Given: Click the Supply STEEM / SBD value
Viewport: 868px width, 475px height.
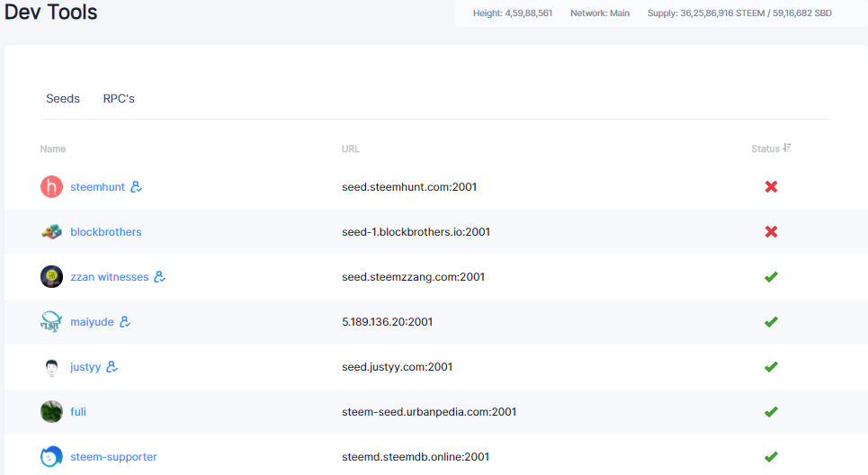Looking at the screenshot, I should click(739, 13).
